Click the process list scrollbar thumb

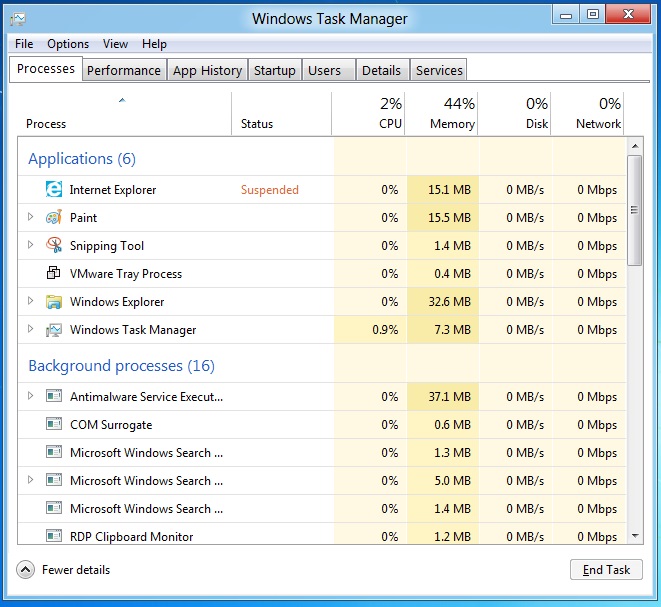coord(635,210)
